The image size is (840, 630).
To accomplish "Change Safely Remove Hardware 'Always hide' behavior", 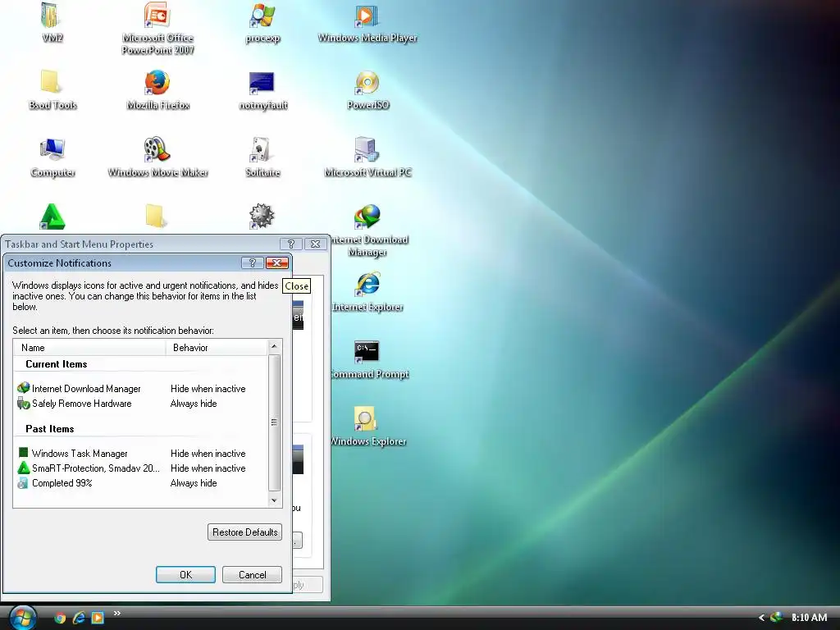I will (194, 404).
